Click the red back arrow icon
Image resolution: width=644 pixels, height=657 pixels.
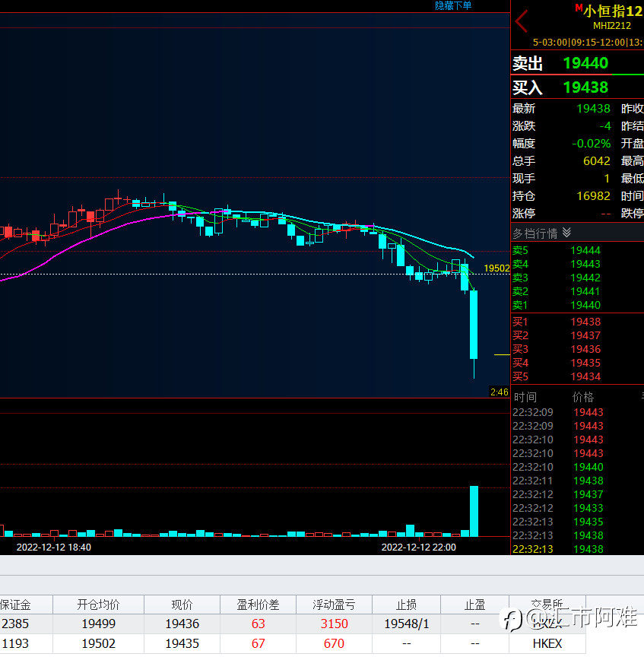[x=522, y=21]
